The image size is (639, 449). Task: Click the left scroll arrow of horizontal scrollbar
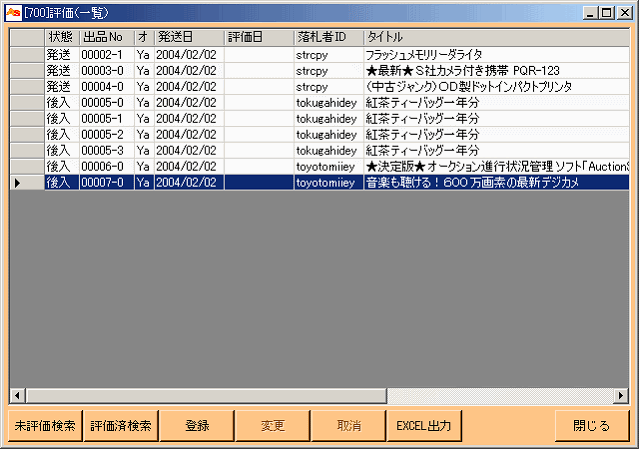tap(17, 395)
